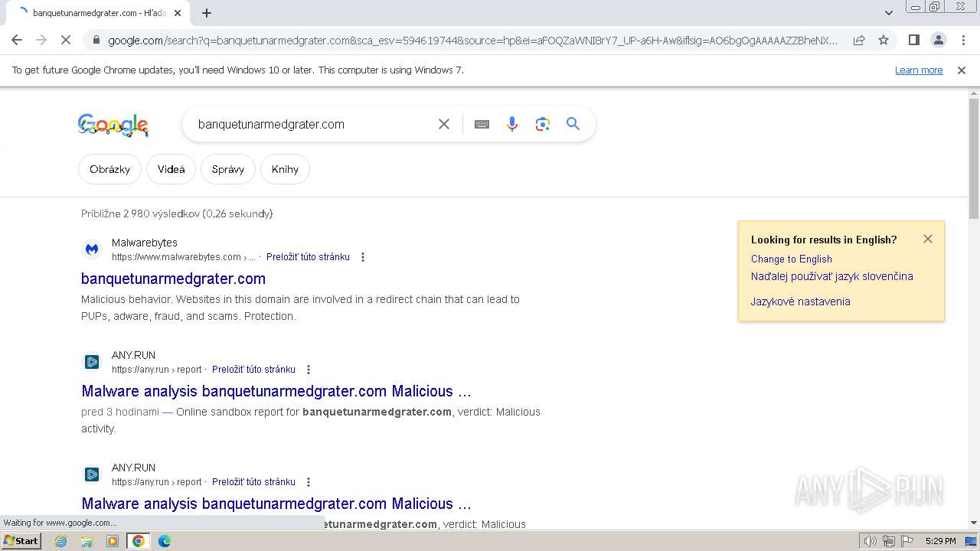Open the Windows Start menu
This screenshot has width=980, height=551.
(x=21, y=540)
